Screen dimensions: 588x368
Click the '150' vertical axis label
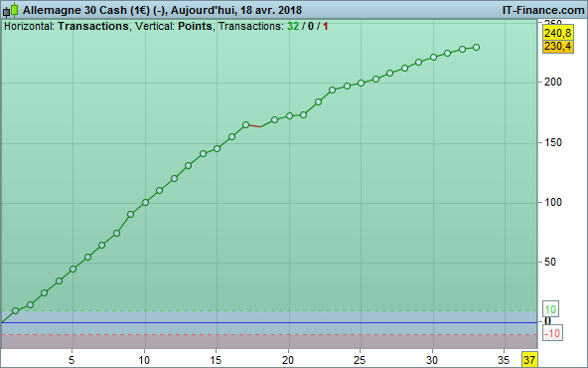tap(553, 142)
